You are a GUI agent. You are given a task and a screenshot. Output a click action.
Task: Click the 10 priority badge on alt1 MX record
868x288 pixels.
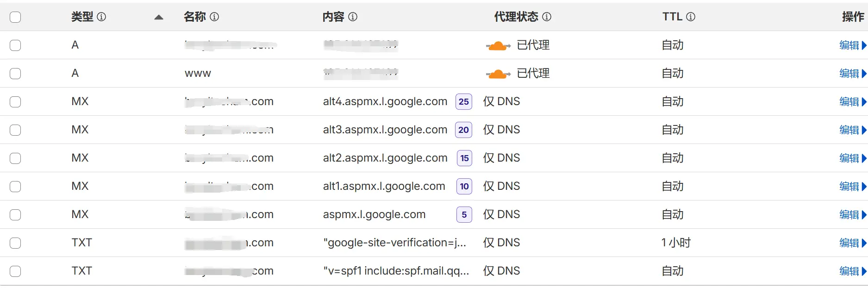(x=463, y=186)
